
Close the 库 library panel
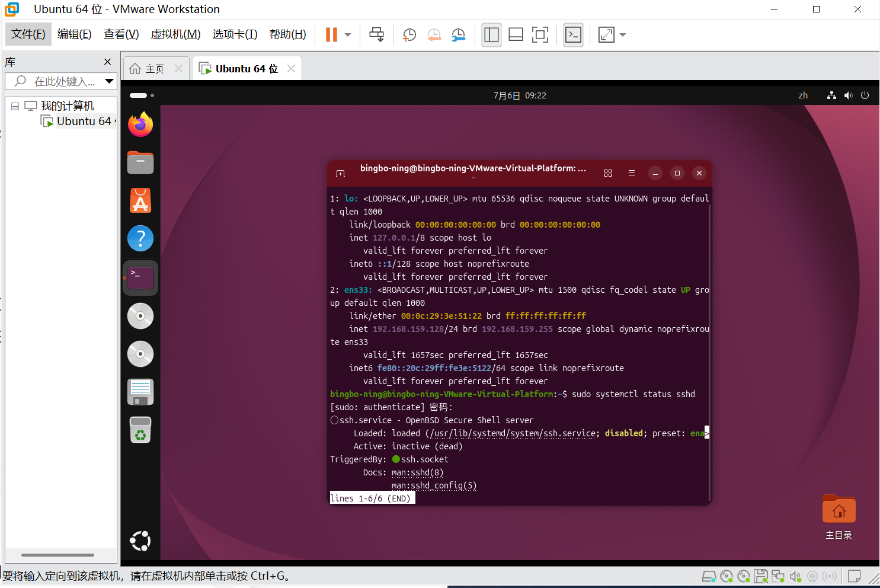pos(107,62)
